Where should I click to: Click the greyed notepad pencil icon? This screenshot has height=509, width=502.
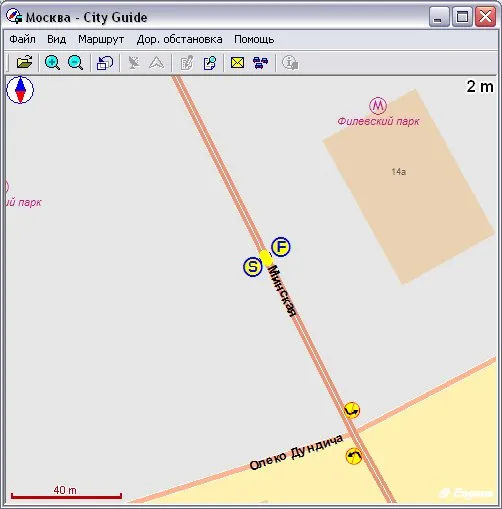pyautogui.click(x=186, y=62)
